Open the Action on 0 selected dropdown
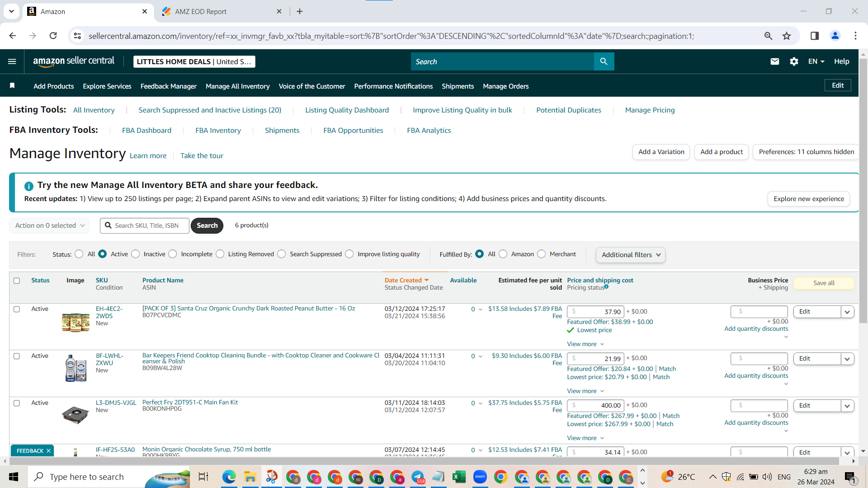868x488 pixels. coord(49,225)
